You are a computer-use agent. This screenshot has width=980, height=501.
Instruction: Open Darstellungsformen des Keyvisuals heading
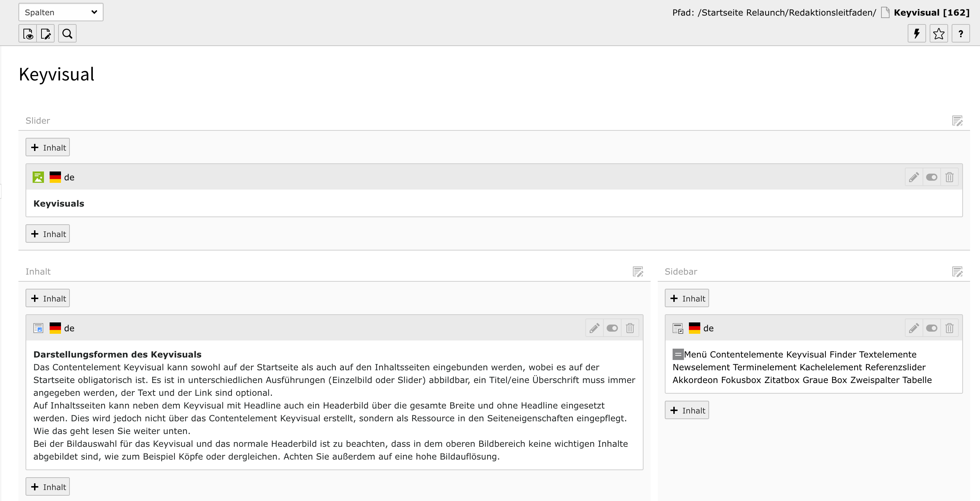[x=117, y=355]
